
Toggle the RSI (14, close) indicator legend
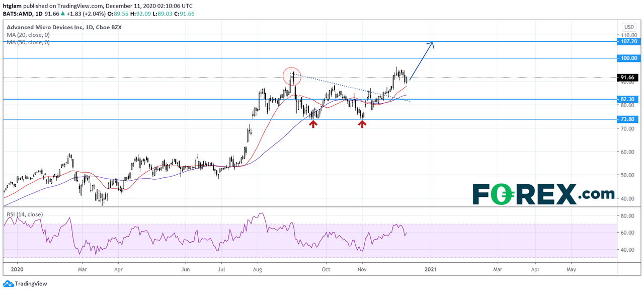coord(24,214)
